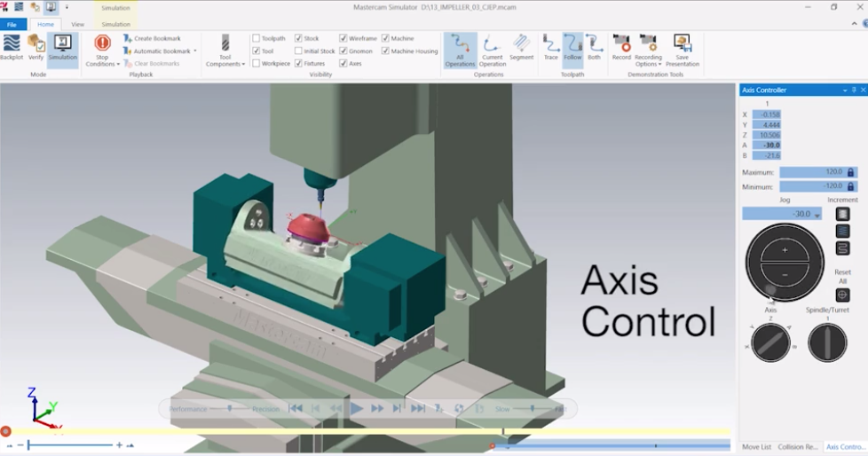The height and width of the screenshot is (456, 868).
Task: Click Clear Bookmarks
Action: (151, 64)
